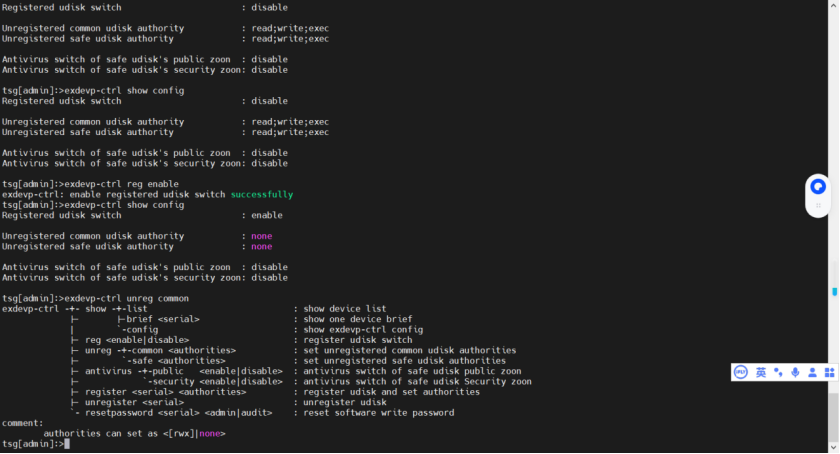
Task: Click 'show exdevp-ctrl config' description
Action: tap(363, 330)
